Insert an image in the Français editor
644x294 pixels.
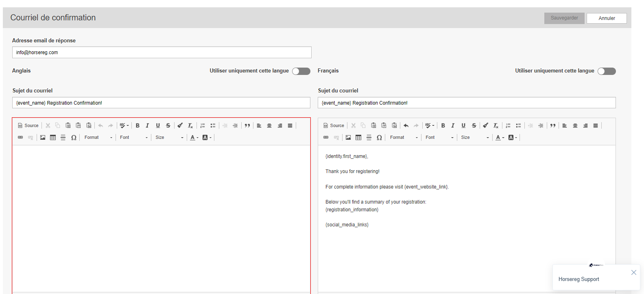(x=348, y=138)
